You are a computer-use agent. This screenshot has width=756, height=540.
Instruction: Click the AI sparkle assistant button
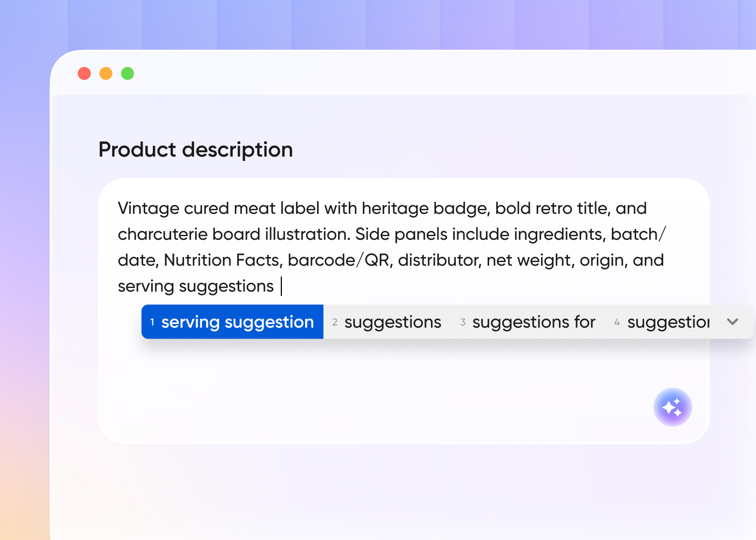click(672, 407)
